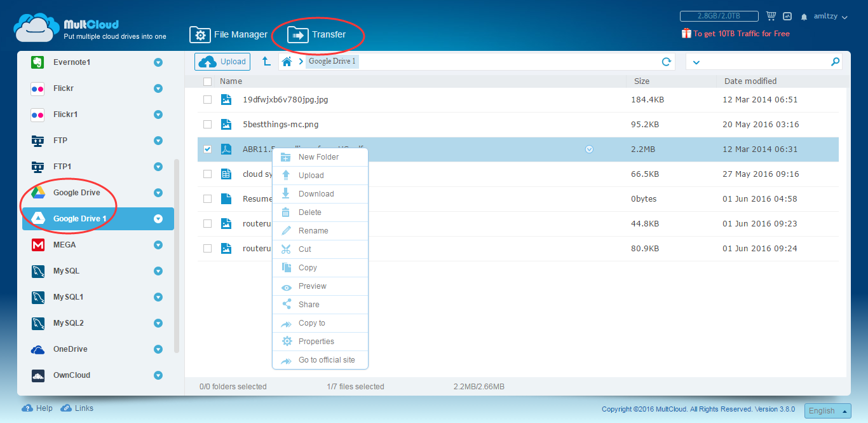Click To get 10TB Traffic for Free
The image size is (868, 423).
coord(736,34)
